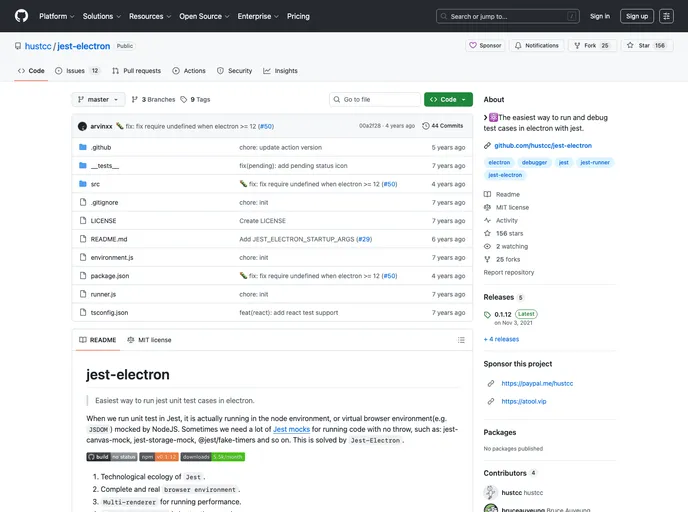This screenshot has width=688, height=512.
Task: Open the debugger topic tag
Action: click(534, 162)
